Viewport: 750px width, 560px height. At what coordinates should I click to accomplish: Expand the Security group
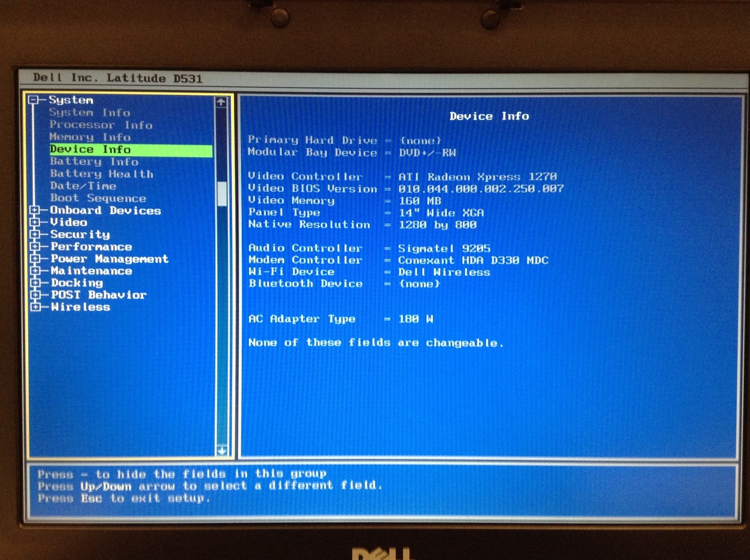pos(35,234)
